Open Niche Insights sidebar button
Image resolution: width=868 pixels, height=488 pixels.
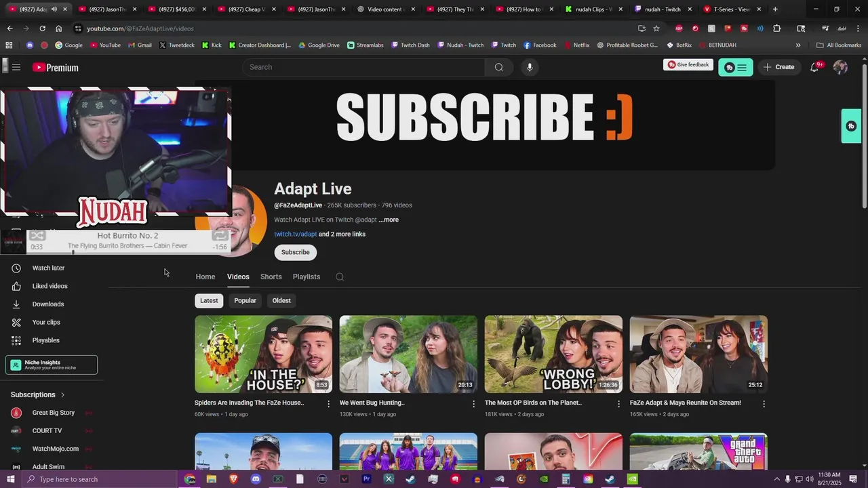click(x=52, y=365)
